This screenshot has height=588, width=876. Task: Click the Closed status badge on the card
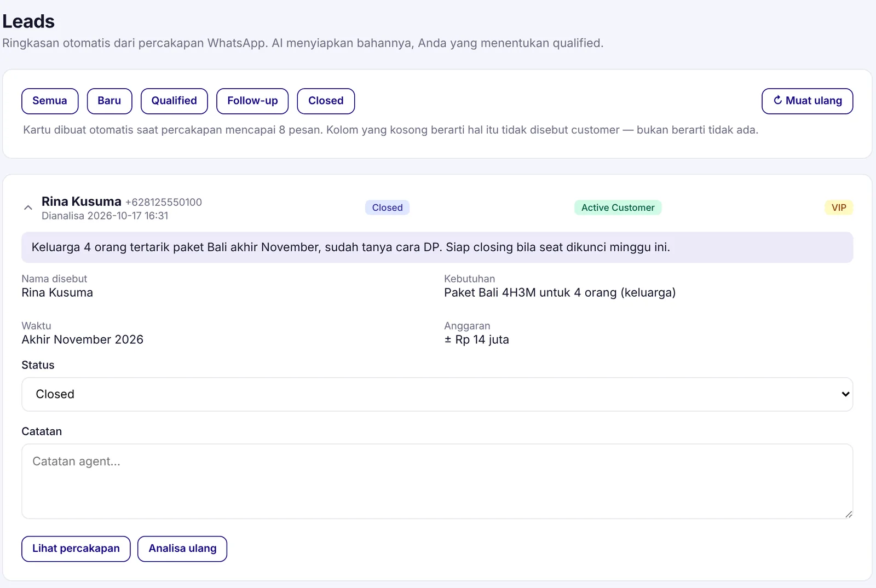(x=387, y=207)
